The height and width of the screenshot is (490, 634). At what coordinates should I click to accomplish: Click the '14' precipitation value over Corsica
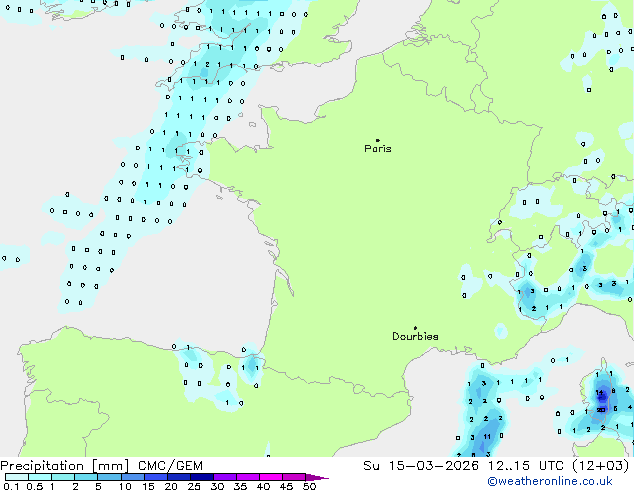pyautogui.click(x=600, y=393)
